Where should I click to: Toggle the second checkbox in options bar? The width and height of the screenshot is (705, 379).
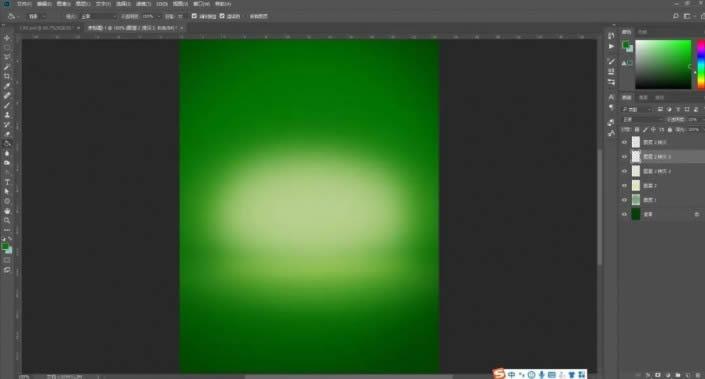coord(222,16)
